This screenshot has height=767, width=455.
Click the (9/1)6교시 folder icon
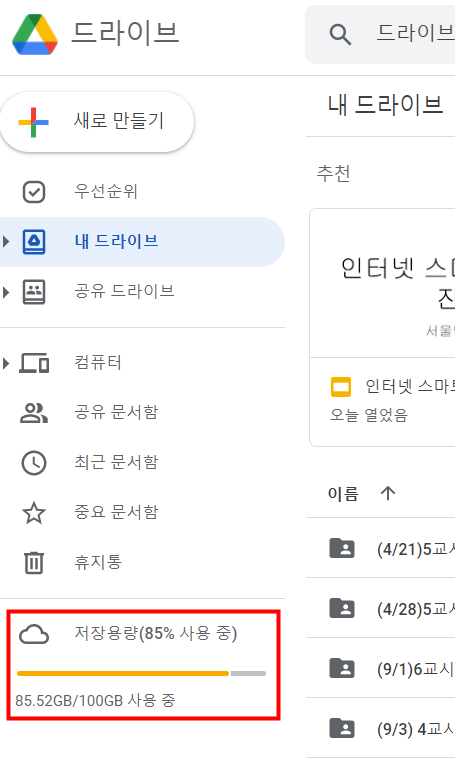click(x=342, y=668)
